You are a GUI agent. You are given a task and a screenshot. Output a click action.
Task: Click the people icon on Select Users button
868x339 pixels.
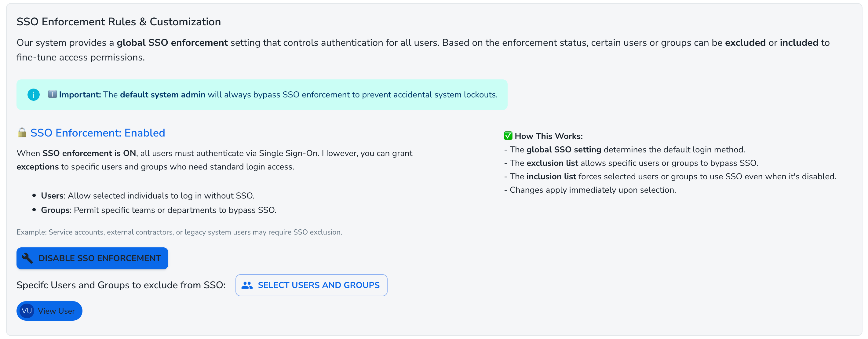click(x=247, y=285)
